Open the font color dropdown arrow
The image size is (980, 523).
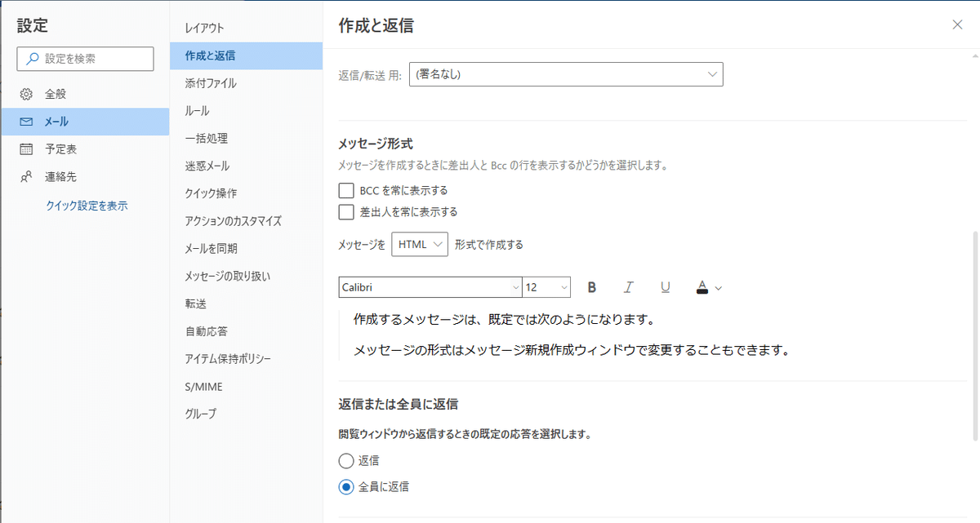click(x=718, y=288)
